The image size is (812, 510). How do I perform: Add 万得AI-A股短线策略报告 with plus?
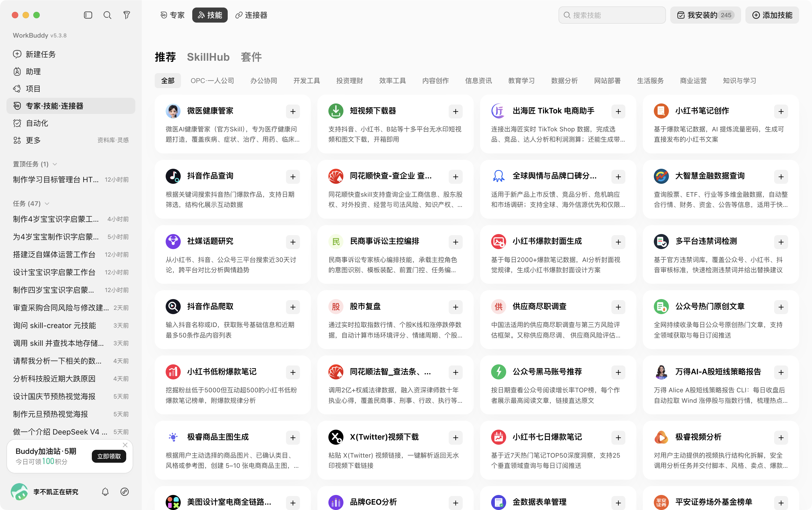pos(781,372)
